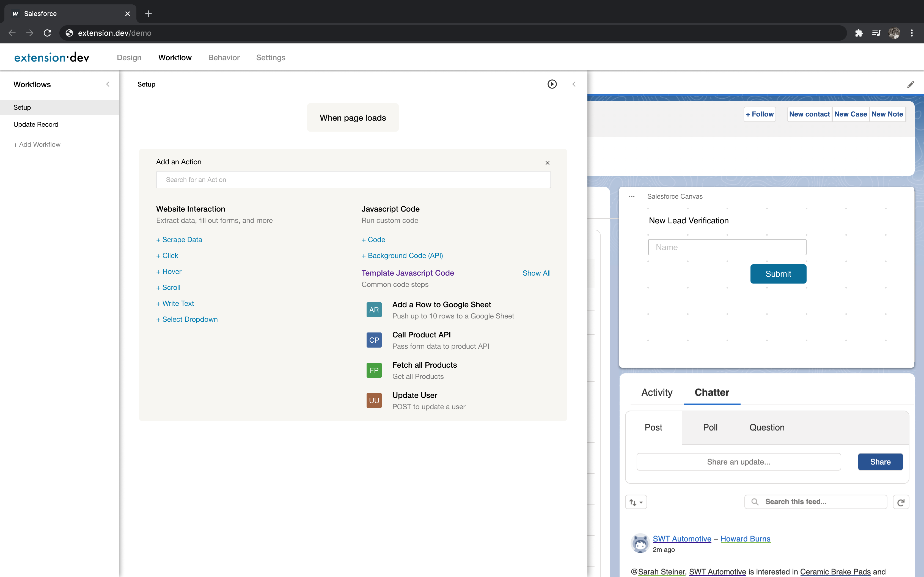The width and height of the screenshot is (924, 577).
Task: Collapse the Workflows sidebar
Action: click(x=108, y=84)
